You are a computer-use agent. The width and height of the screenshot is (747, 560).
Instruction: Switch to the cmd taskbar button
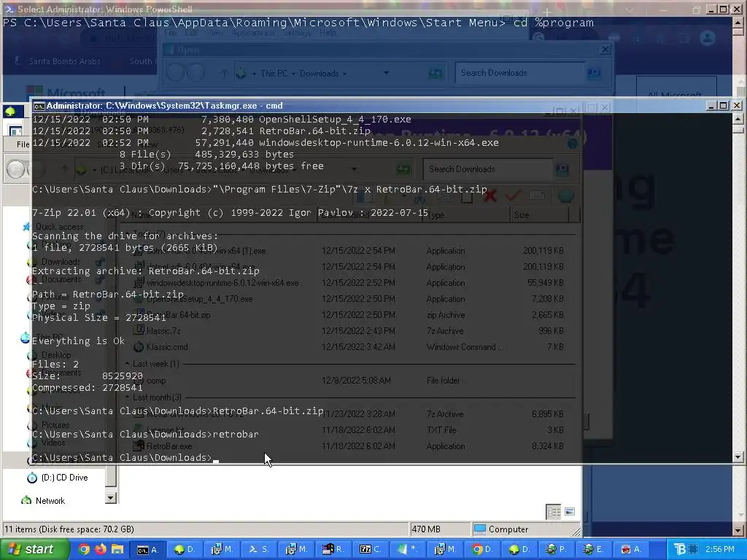pyautogui.click(x=147, y=549)
